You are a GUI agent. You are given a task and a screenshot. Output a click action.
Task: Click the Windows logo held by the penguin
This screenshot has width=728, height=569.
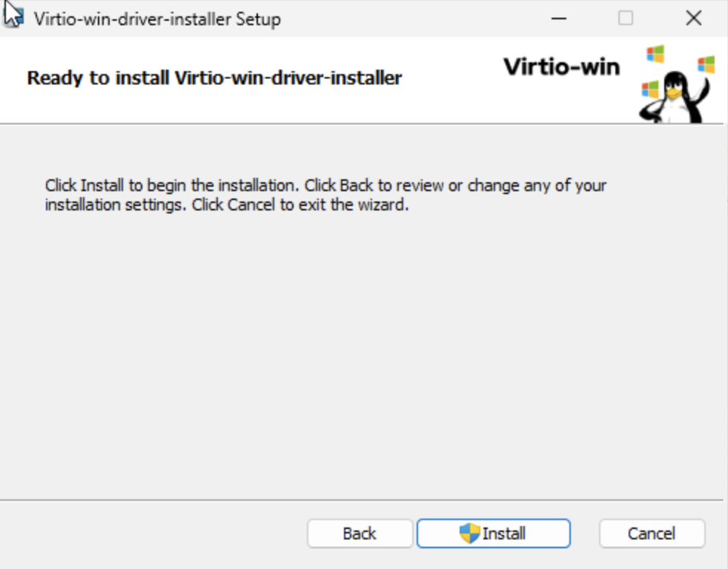click(x=649, y=89)
